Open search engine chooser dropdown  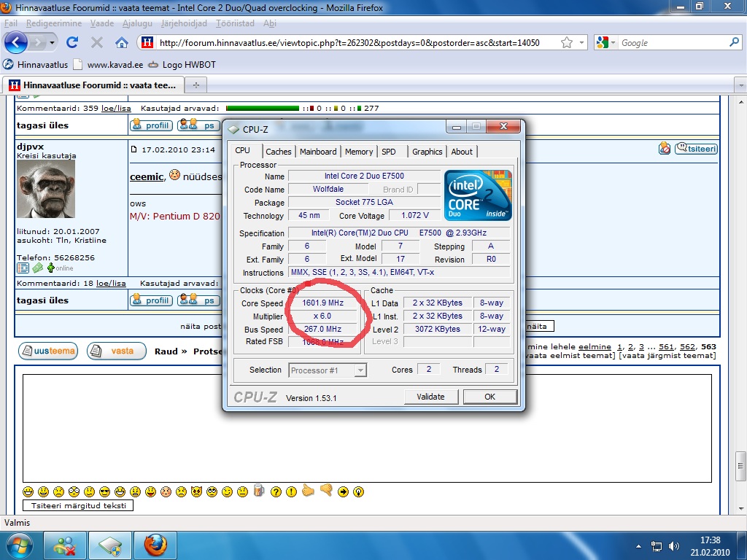tap(613, 42)
